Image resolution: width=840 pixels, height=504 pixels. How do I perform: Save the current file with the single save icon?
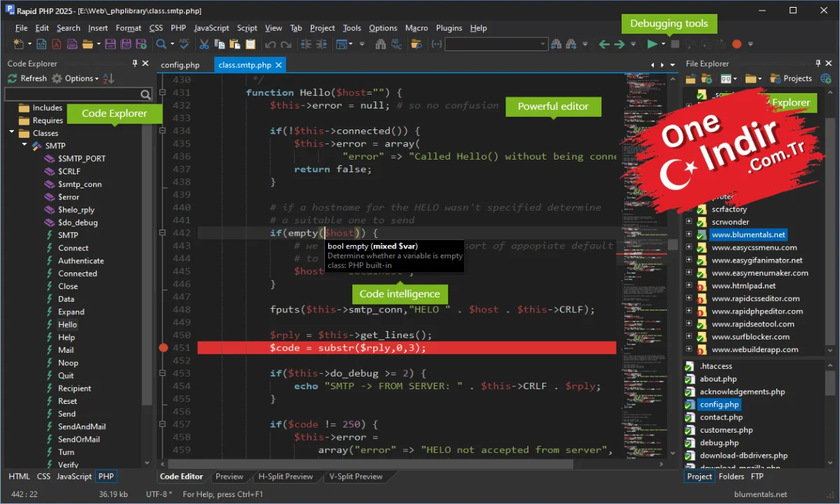click(x=110, y=44)
